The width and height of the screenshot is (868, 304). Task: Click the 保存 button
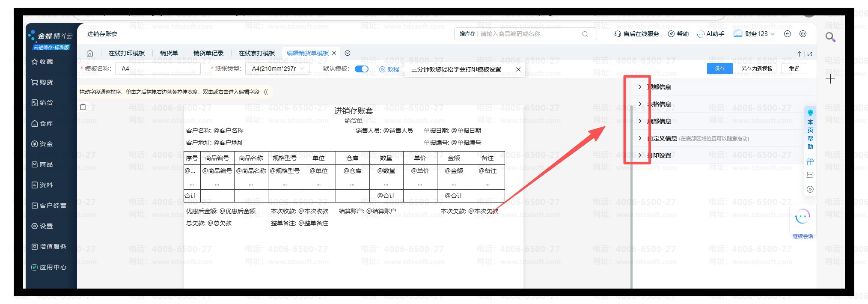(719, 69)
